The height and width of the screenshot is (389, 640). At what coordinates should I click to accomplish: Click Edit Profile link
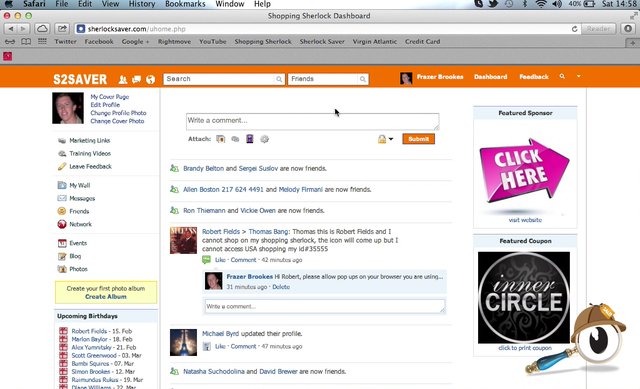point(105,105)
